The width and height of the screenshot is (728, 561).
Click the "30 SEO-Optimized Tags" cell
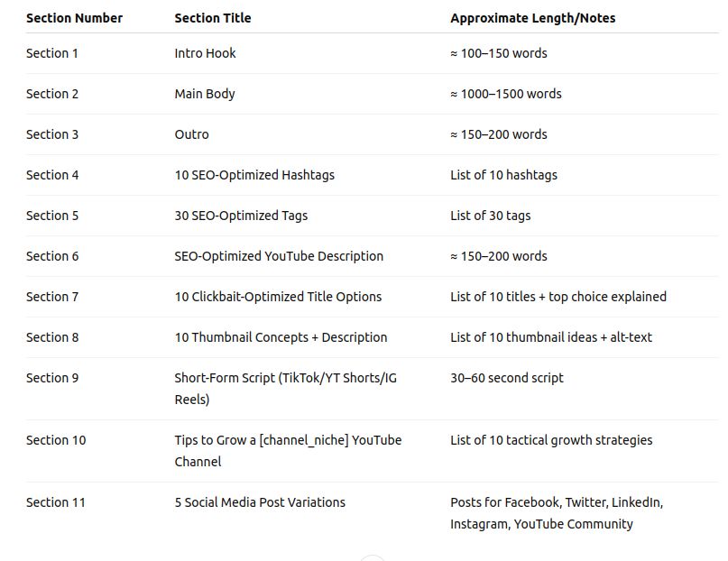[241, 216]
